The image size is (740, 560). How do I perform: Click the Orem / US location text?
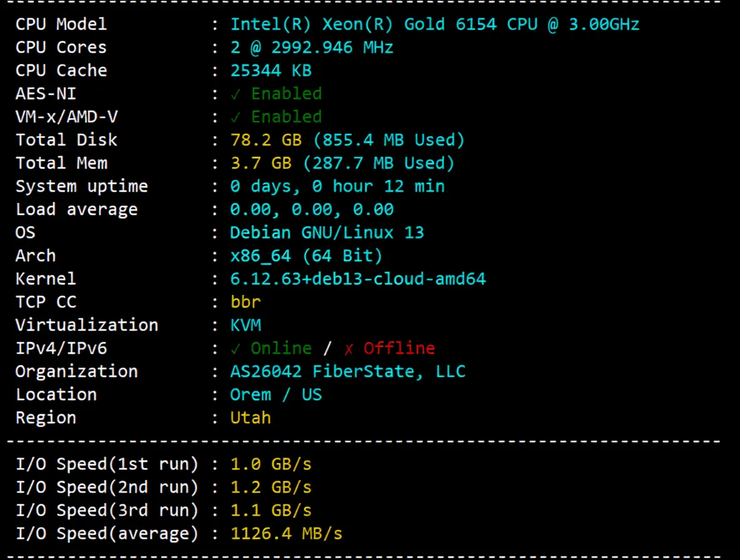pos(276,394)
